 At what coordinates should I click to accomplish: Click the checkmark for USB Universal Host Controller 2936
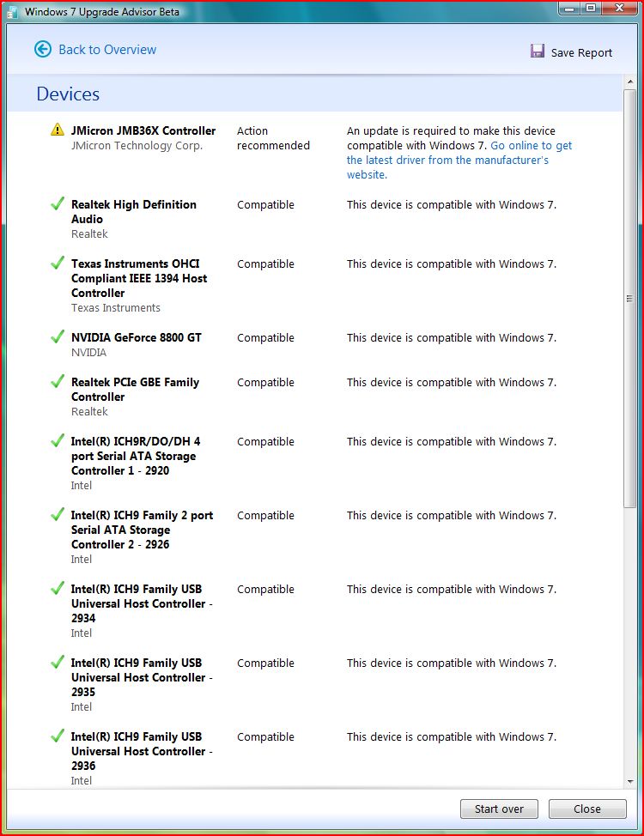click(57, 736)
